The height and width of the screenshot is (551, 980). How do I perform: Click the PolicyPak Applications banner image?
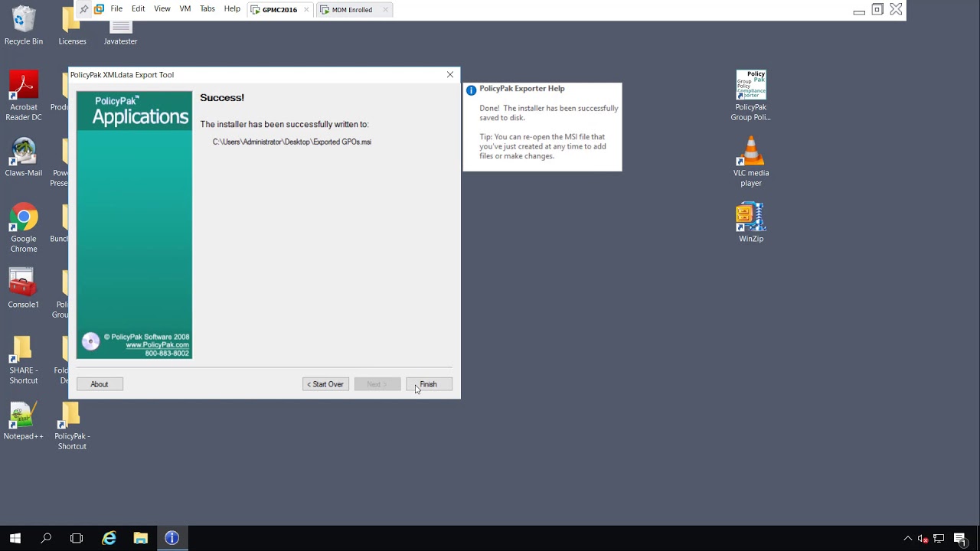pos(134,225)
